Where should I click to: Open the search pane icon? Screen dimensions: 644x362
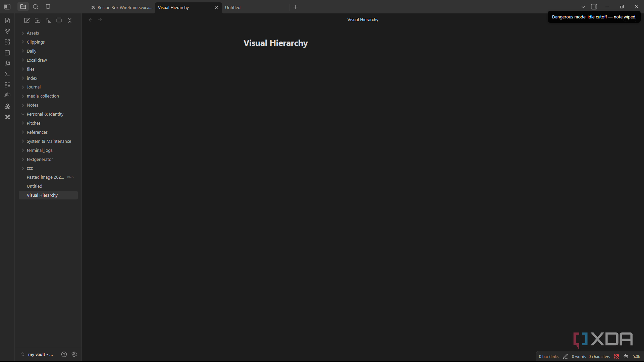tap(36, 7)
